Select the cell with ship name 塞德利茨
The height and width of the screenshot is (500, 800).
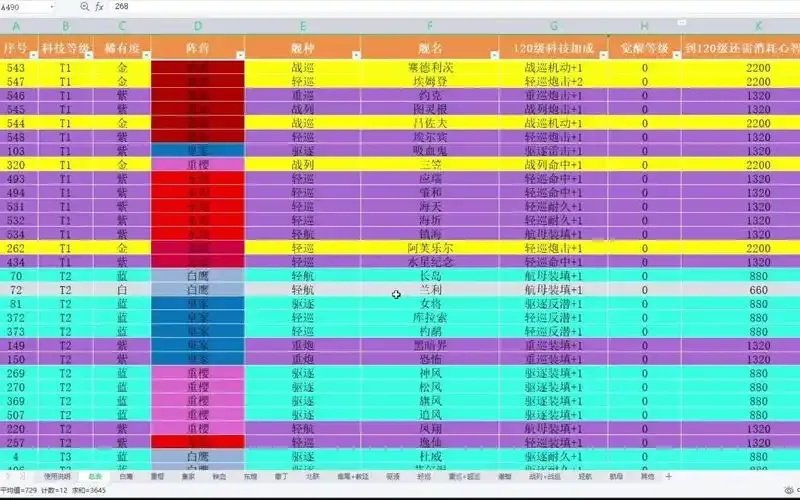coord(430,68)
